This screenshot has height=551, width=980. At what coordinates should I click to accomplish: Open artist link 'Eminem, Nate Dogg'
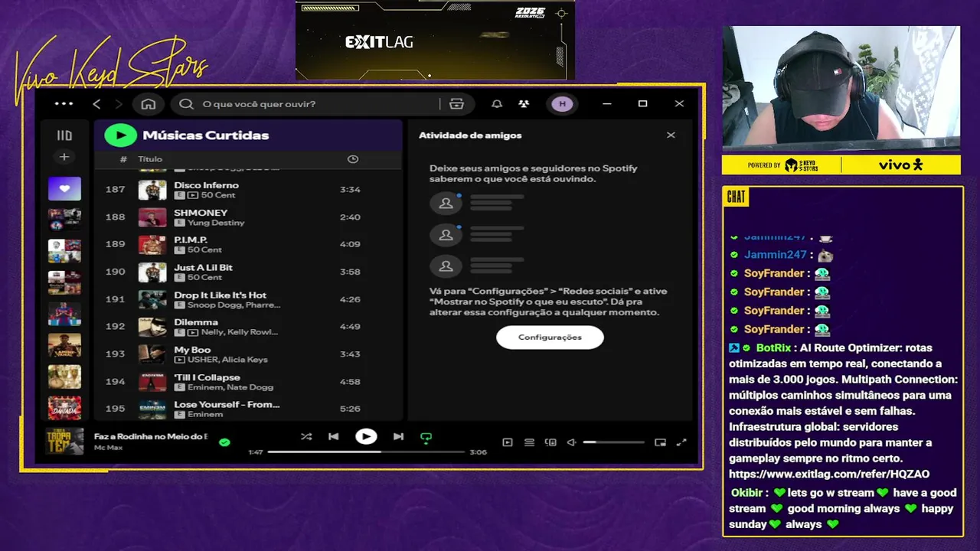pos(230,387)
